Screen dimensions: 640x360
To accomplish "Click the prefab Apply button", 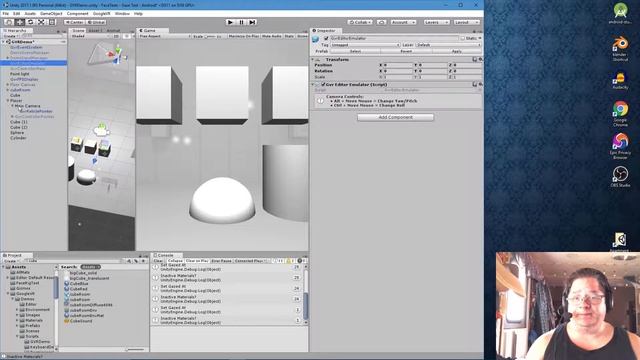I will click(x=457, y=51).
